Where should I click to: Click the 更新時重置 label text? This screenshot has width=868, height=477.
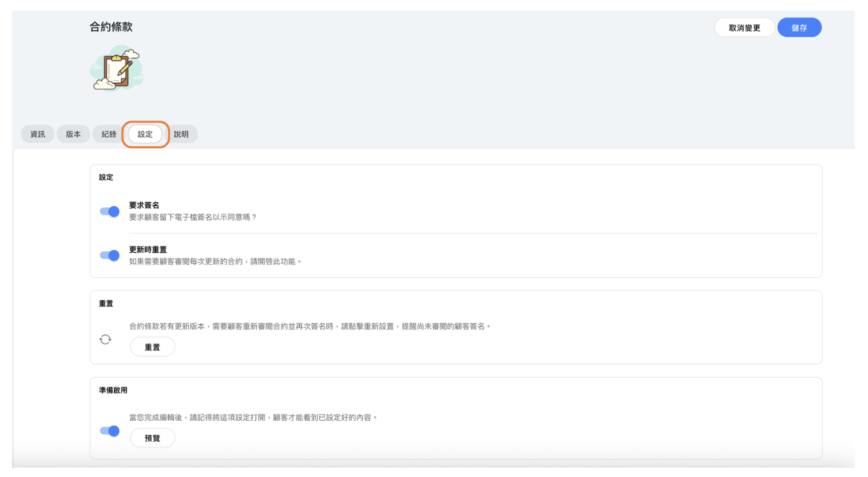148,250
